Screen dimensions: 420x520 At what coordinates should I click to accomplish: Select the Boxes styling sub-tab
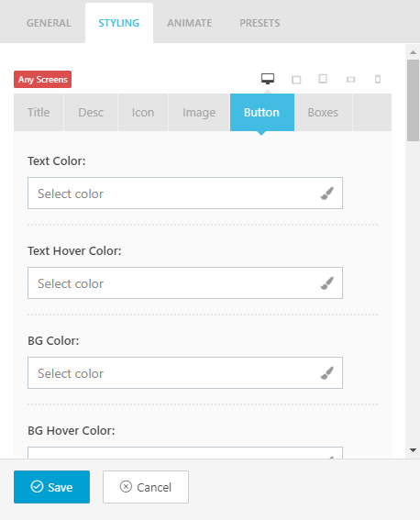click(323, 113)
